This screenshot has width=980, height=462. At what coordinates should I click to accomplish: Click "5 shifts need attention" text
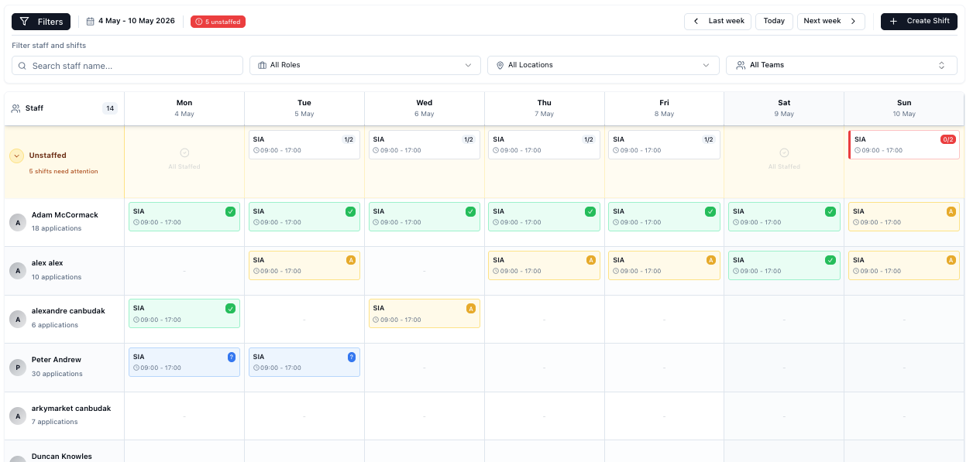[64, 171]
